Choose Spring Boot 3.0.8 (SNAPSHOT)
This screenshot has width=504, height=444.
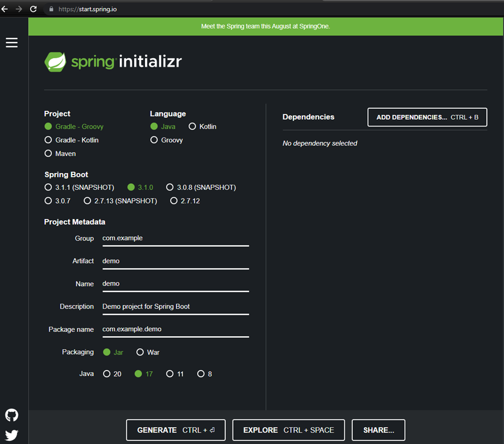coord(201,187)
